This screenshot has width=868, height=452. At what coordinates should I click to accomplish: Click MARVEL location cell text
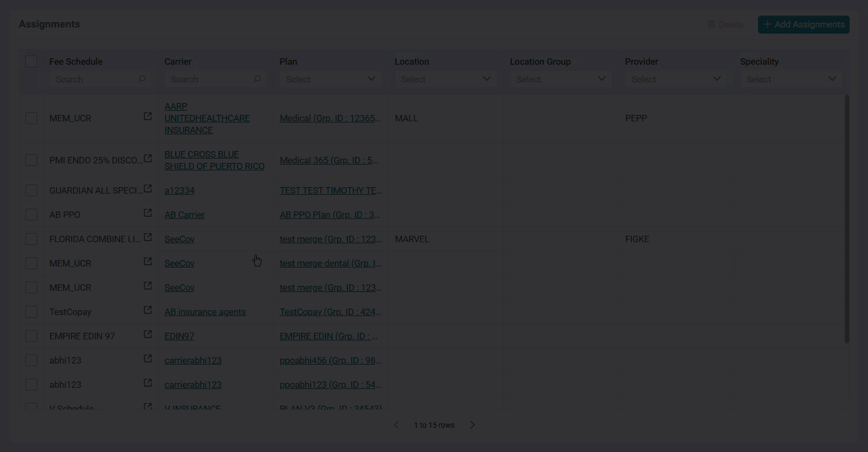[412, 239]
